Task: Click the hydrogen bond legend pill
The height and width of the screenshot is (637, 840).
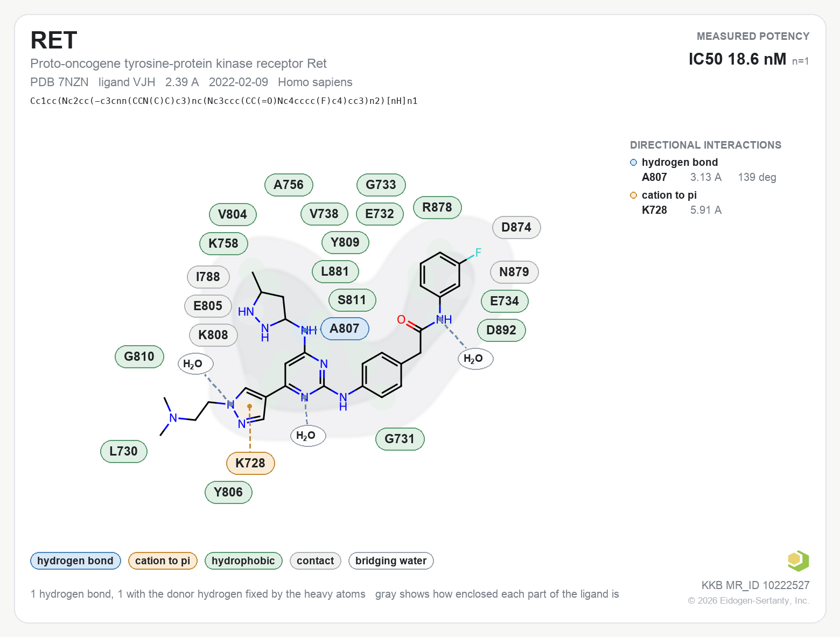Action: (x=75, y=561)
